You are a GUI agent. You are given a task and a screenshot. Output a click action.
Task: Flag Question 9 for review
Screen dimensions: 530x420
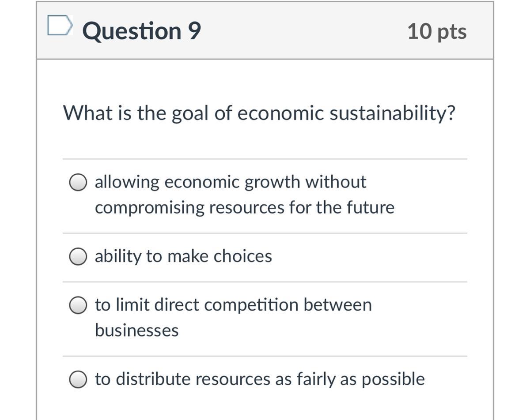coord(59,26)
